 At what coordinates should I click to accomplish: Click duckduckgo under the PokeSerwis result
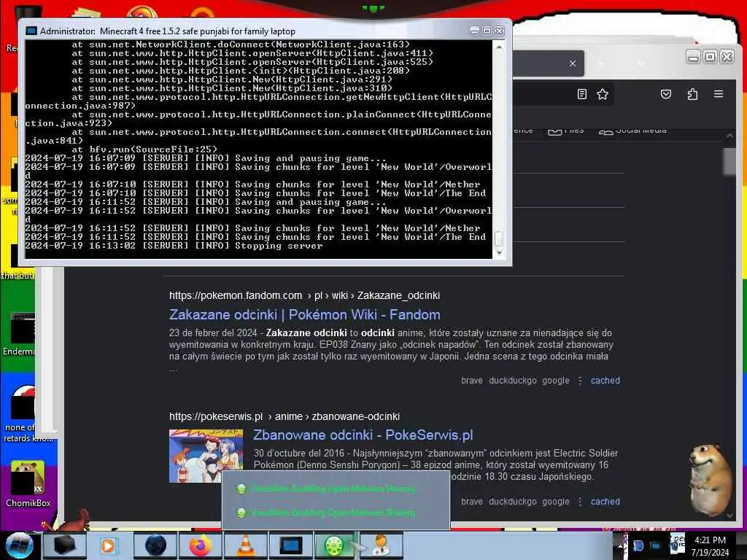[513, 502]
